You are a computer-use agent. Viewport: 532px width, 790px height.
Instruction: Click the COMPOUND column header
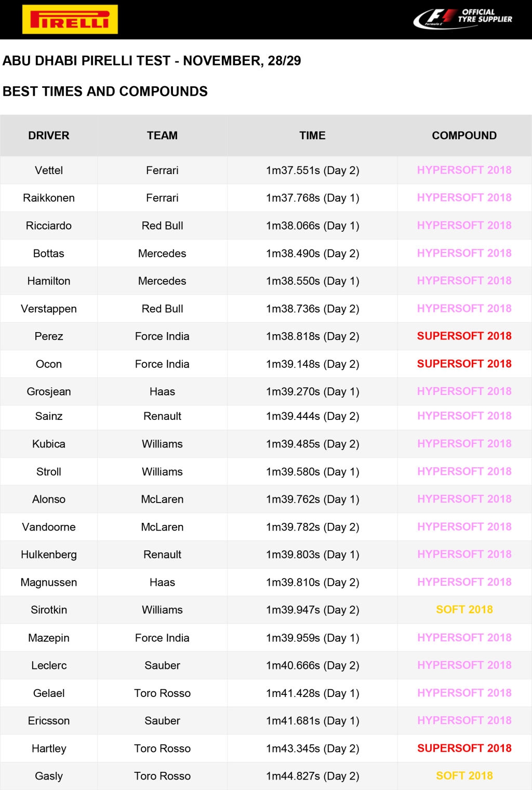pyautogui.click(x=464, y=136)
